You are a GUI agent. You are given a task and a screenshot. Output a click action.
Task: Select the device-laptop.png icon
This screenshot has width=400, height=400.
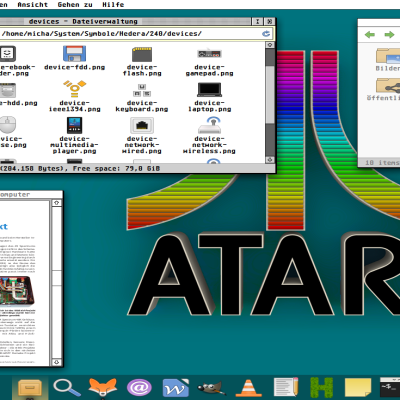209,90
